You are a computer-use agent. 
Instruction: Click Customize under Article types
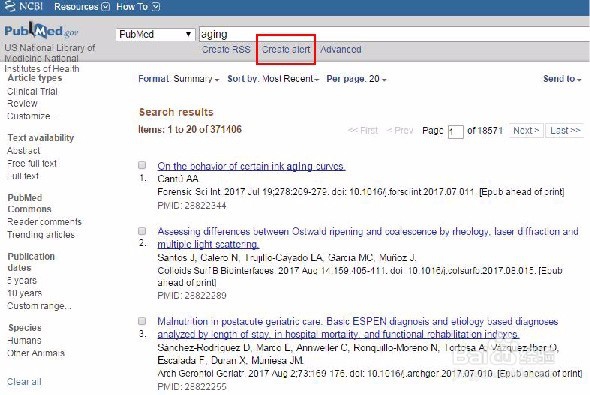coord(29,116)
